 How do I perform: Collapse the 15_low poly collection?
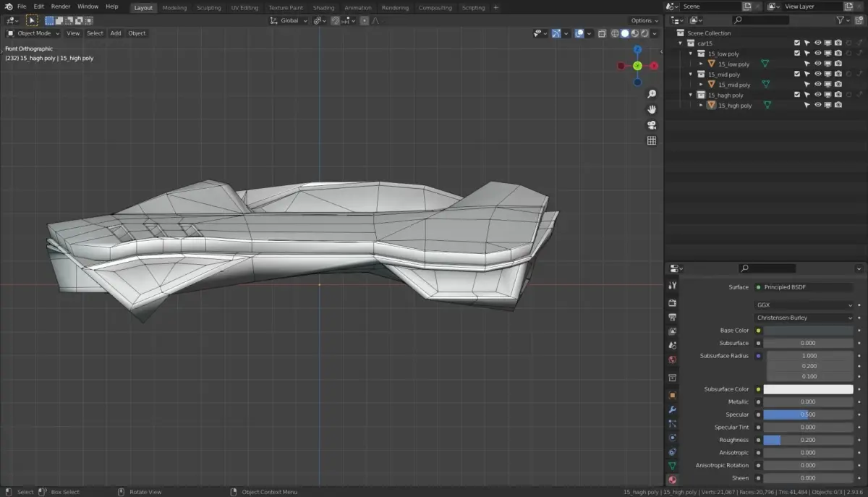point(691,54)
